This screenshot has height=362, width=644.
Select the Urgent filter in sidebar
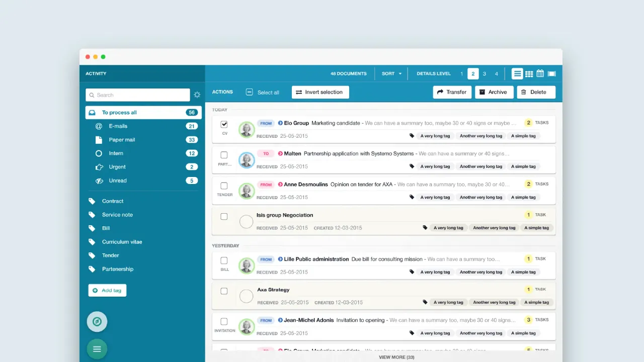[117, 167]
